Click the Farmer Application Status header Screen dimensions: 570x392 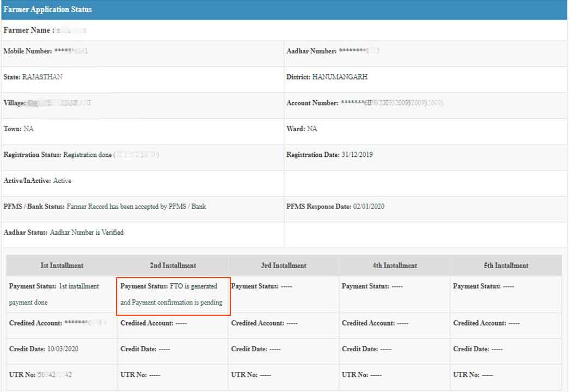[48, 10]
